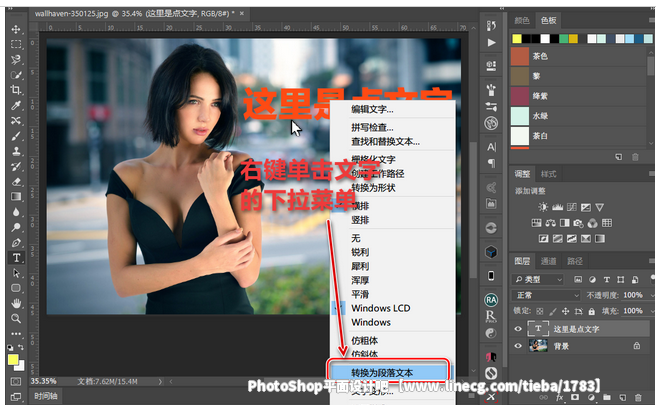Viewport: 656px width, 405px height.
Task: Select the Lasso tool
Action: pos(16,59)
